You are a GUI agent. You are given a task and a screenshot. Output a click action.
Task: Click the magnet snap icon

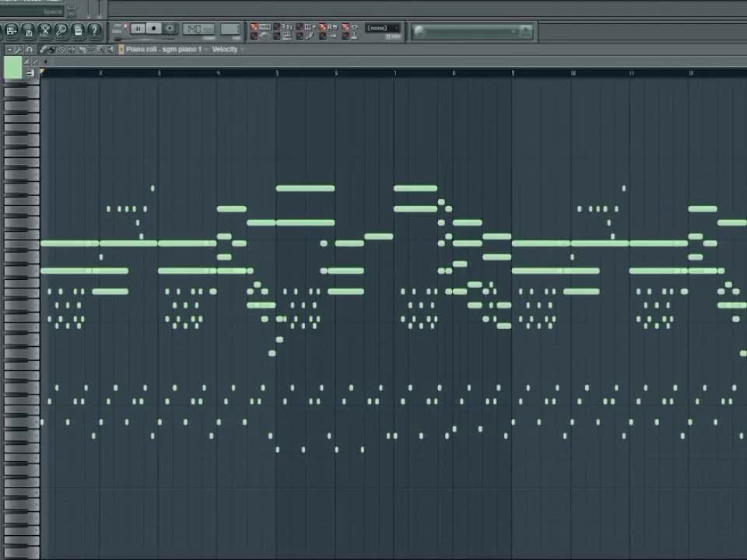[x=29, y=49]
